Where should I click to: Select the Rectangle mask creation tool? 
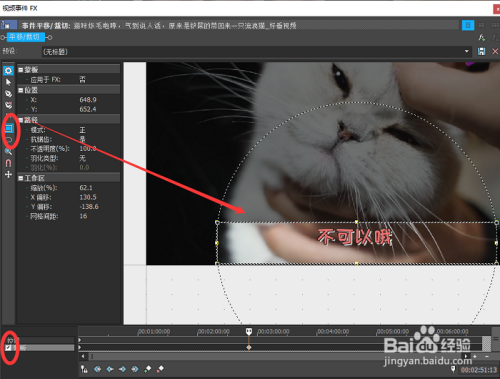tap(9, 128)
